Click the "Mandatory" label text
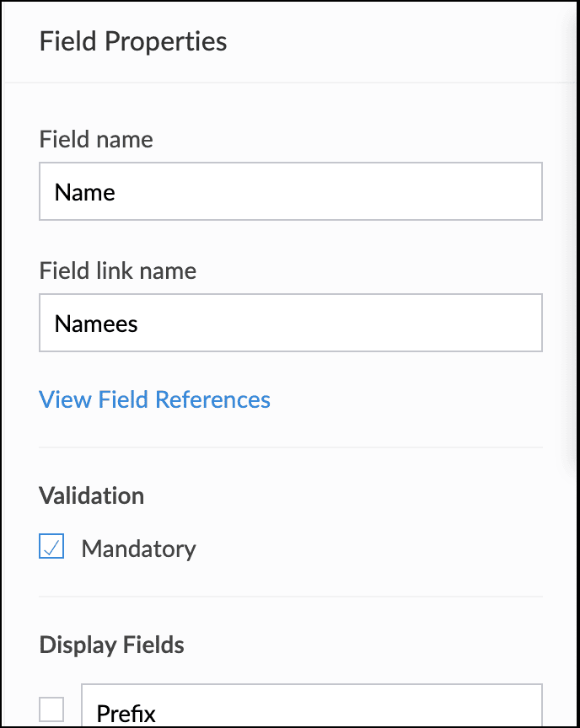This screenshot has height=728, width=580. tap(138, 549)
